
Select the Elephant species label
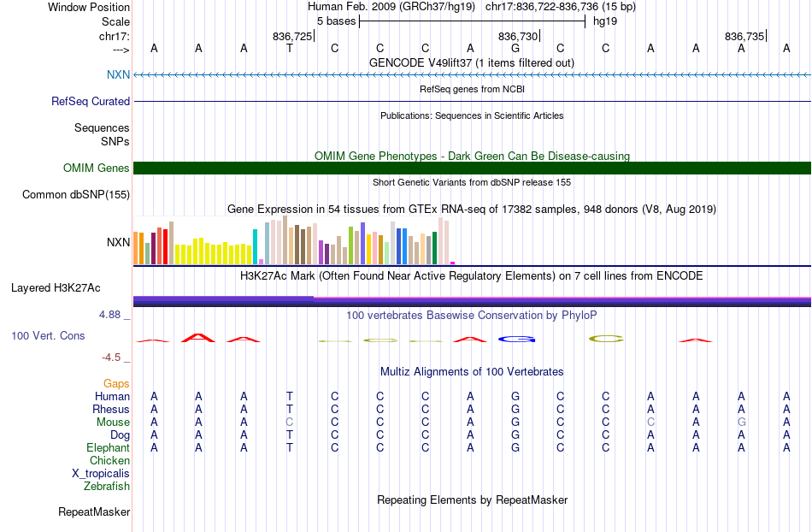tap(108, 447)
